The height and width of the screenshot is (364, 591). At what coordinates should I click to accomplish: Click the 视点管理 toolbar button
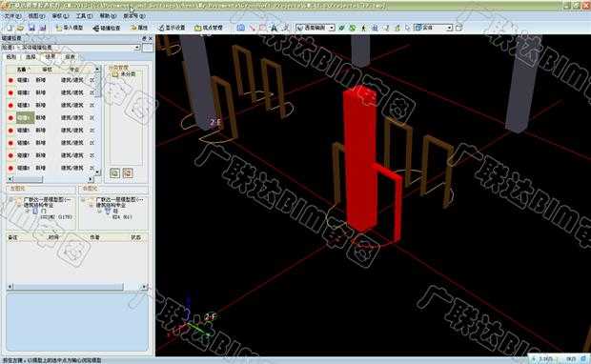pos(209,28)
